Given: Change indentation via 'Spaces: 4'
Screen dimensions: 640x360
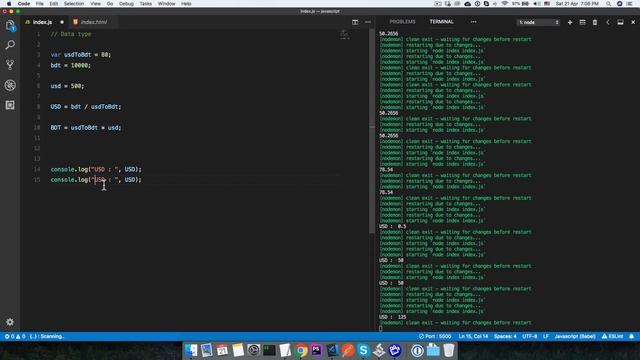Looking at the screenshot, I should pos(505,336).
